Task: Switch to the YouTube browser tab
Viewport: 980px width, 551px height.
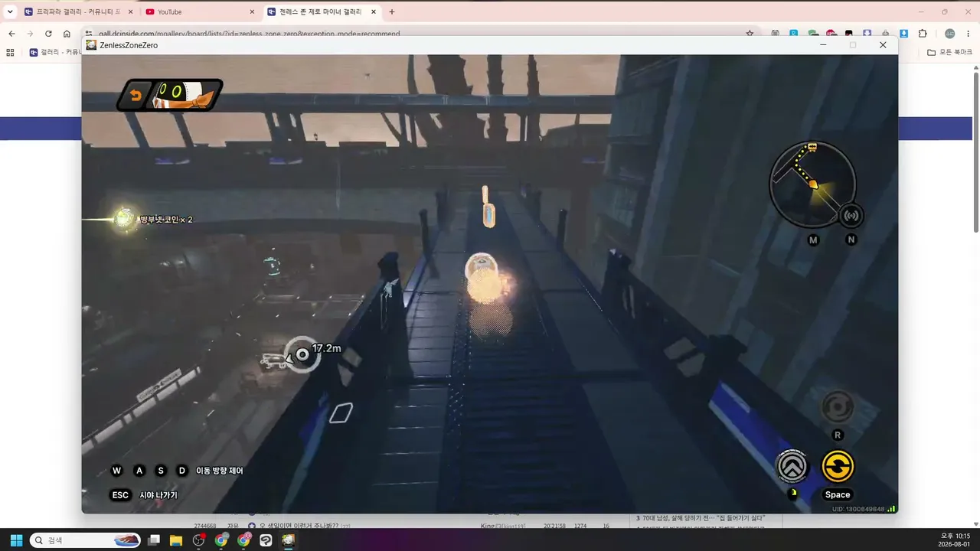Action: point(201,11)
